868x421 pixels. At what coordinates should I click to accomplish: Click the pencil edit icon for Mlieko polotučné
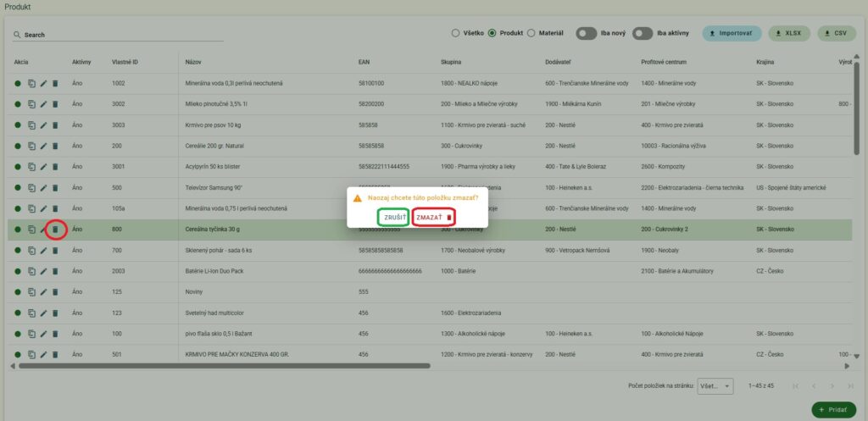point(43,104)
